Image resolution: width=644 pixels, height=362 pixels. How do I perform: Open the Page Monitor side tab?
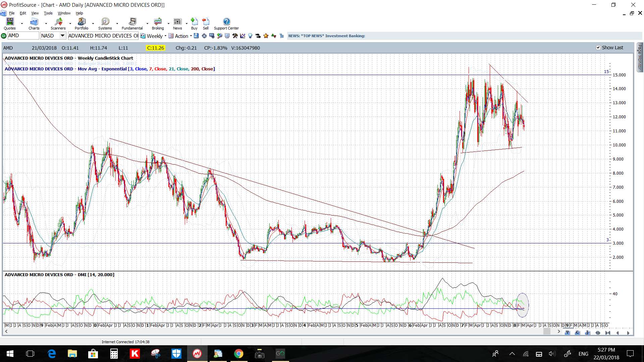coord(640,57)
